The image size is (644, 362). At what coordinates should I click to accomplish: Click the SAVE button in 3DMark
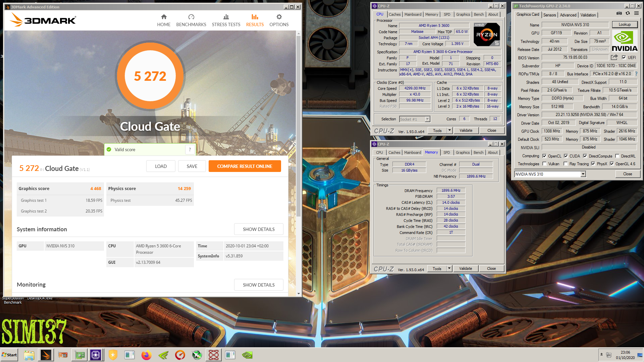tap(192, 166)
